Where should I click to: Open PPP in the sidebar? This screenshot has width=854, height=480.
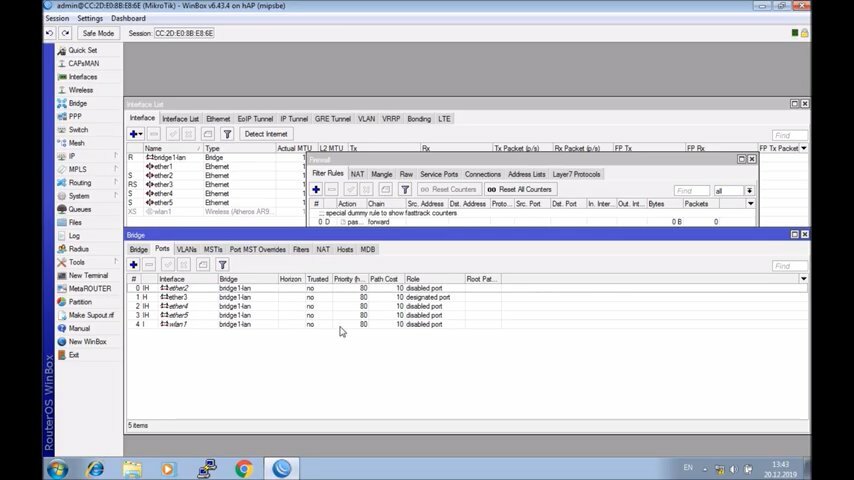pyautogui.click(x=75, y=117)
